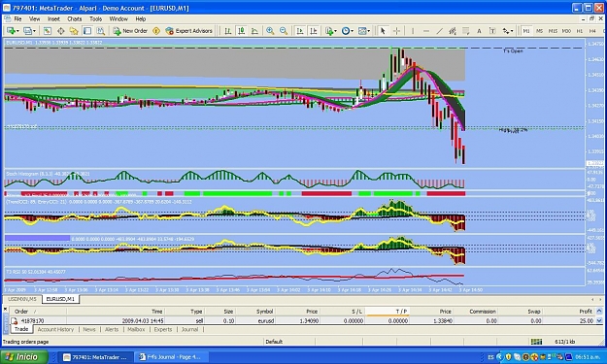Open the Indicators list icon
Screen dimensions: 607x364
329,31
